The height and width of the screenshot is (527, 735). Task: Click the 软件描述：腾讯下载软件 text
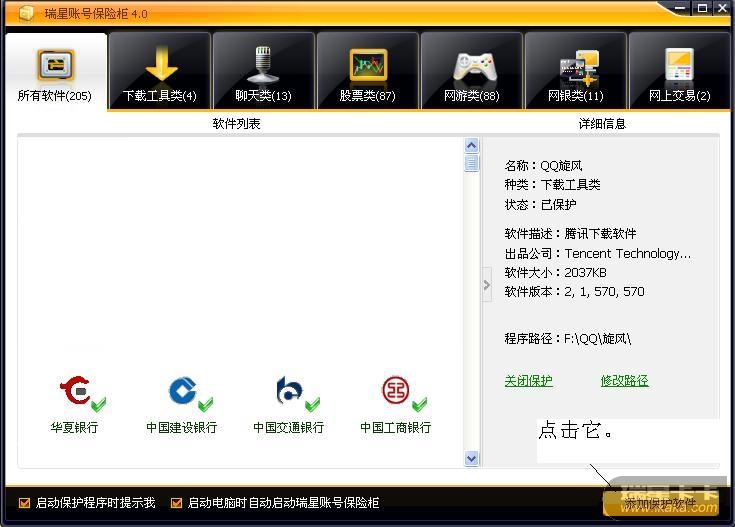click(570, 233)
